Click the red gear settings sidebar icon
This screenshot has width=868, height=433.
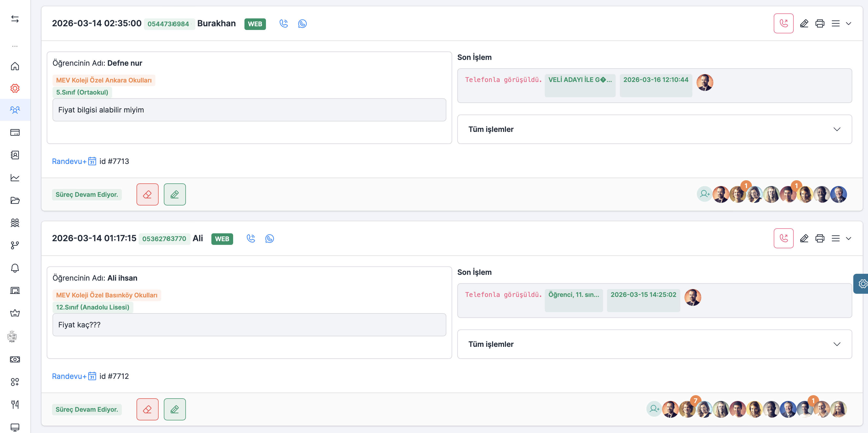coord(15,88)
